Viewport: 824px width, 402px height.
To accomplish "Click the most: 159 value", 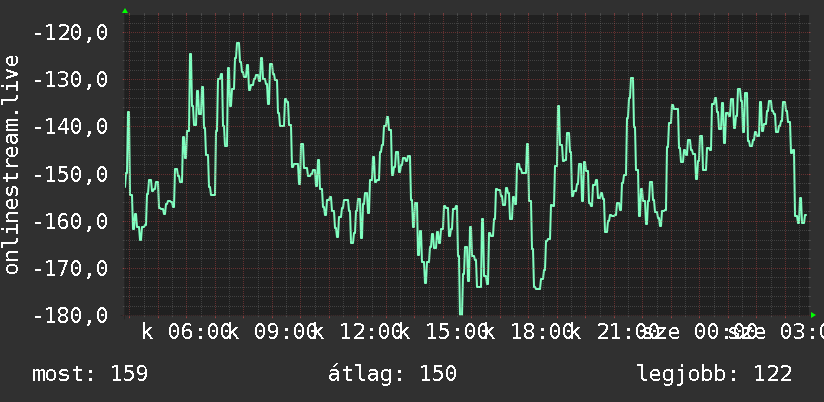I will [x=90, y=374].
